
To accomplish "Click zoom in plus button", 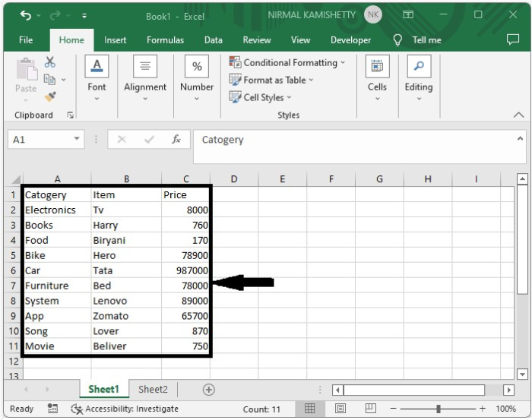I will coord(483,409).
